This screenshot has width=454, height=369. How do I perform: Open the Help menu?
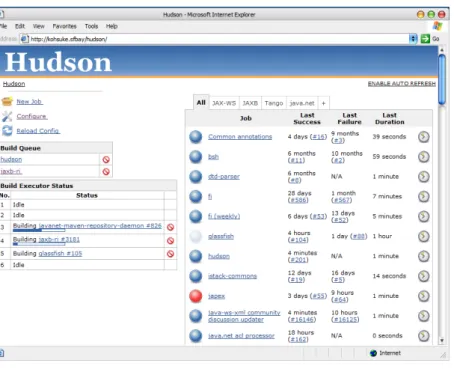pos(112,26)
